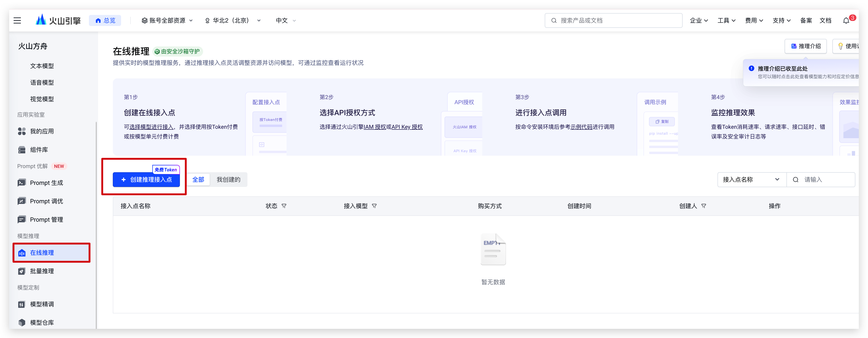Image resolution: width=868 pixels, height=338 pixels.
Task: Select the Prompt 生成 sidebar item
Action: coord(46,183)
